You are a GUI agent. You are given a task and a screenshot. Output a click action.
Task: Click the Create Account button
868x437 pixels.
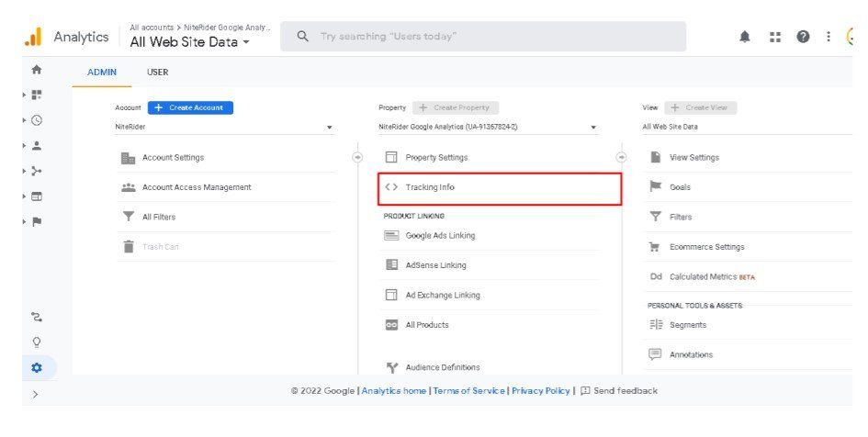[190, 107]
